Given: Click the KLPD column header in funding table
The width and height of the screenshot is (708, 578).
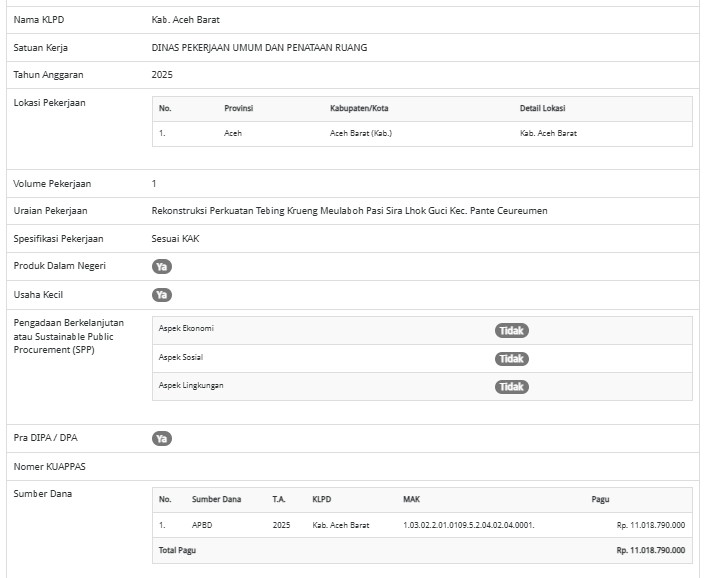Looking at the screenshot, I should click(x=321, y=499).
